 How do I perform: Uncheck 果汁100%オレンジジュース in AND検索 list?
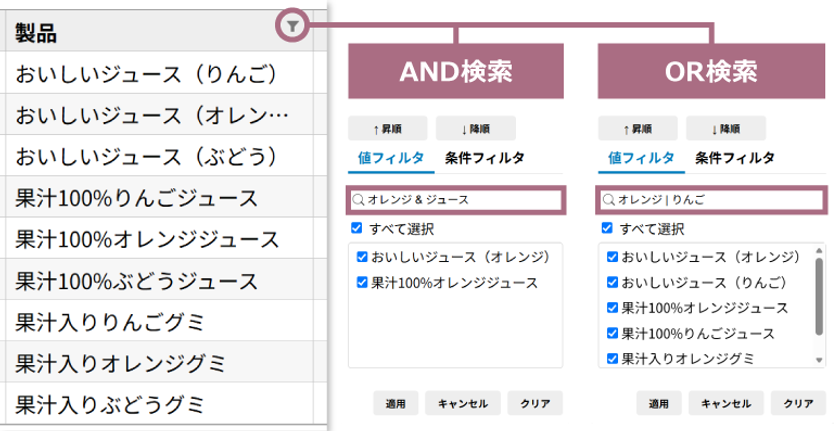coord(362,283)
